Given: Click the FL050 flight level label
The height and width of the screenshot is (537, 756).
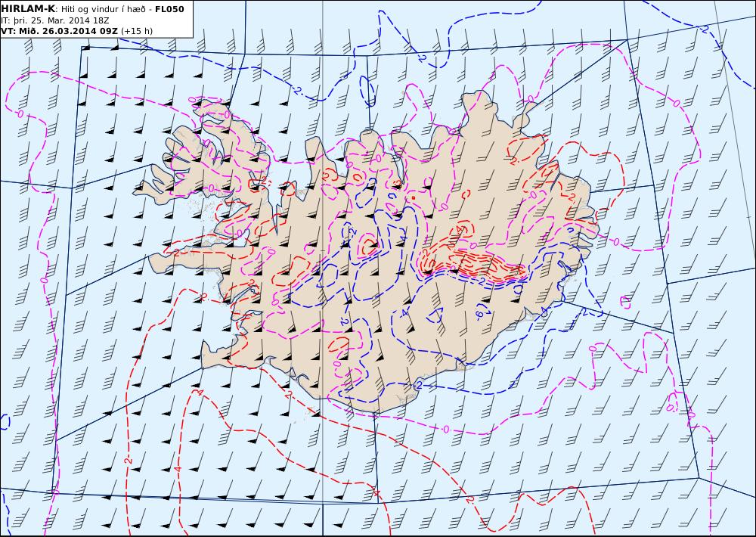Looking at the screenshot, I should coord(169,9).
